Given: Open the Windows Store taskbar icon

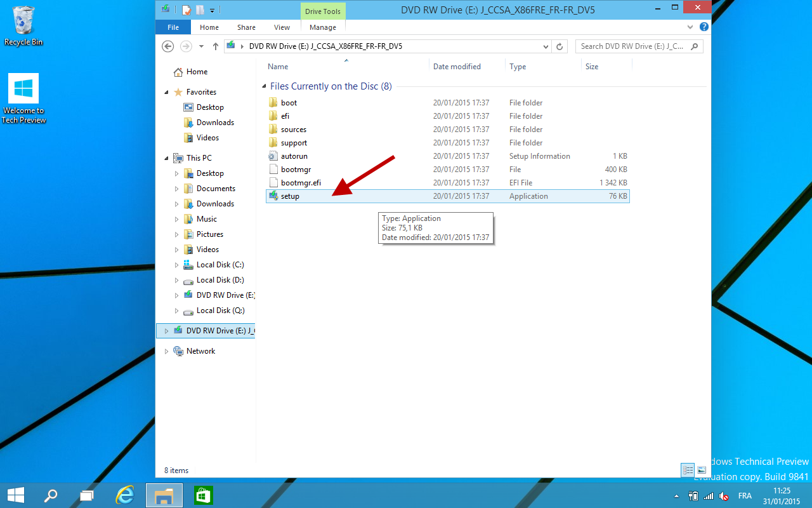Looking at the screenshot, I should pyautogui.click(x=203, y=495).
